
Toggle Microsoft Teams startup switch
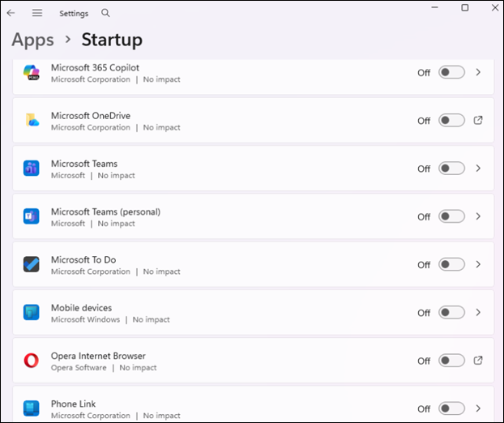pyautogui.click(x=451, y=168)
